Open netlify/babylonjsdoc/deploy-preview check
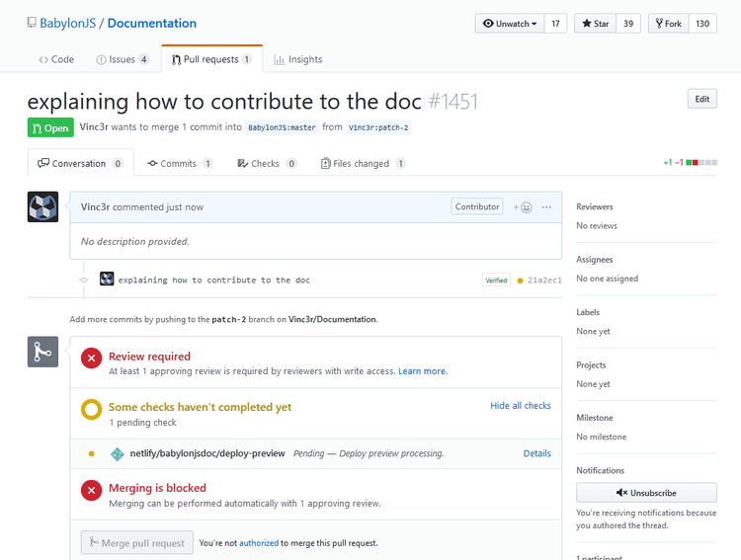Screen dimensions: 741x560 pyautogui.click(x=207, y=453)
